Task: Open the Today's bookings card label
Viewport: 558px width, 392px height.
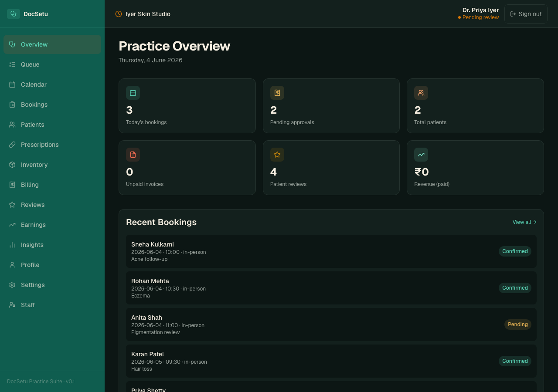Action: pyautogui.click(x=146, y=122)
